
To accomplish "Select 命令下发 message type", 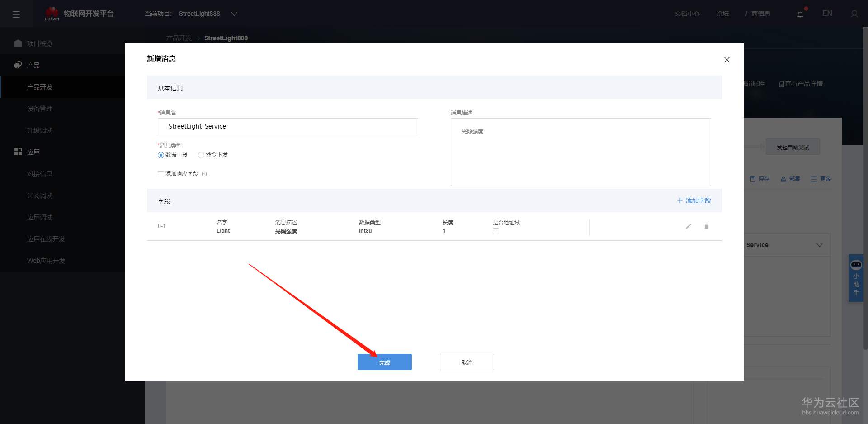I will (x=201, y=155).
